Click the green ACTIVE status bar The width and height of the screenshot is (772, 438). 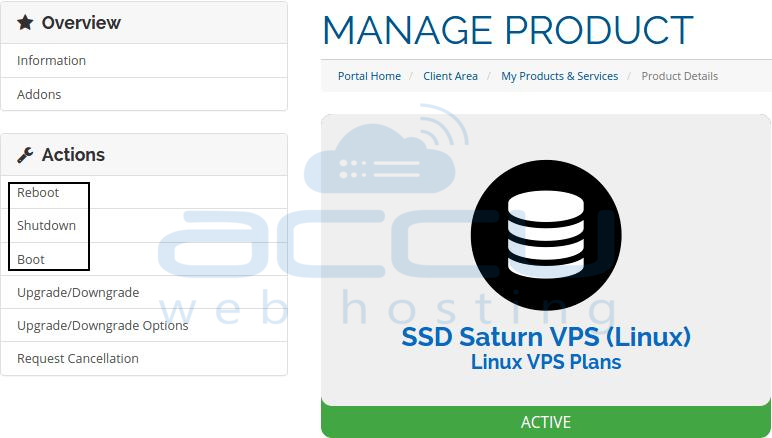tap(546, 422)
